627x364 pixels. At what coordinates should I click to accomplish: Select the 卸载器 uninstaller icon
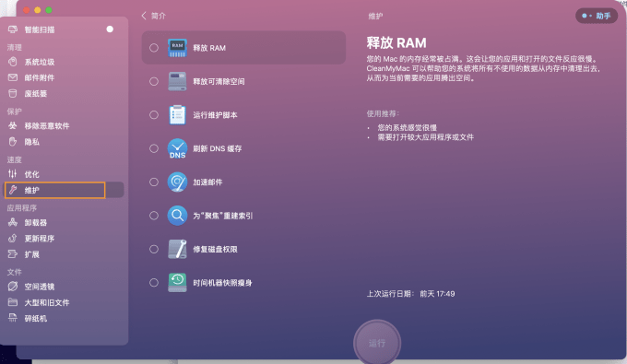pyautogui.click(x=13, y=222)
